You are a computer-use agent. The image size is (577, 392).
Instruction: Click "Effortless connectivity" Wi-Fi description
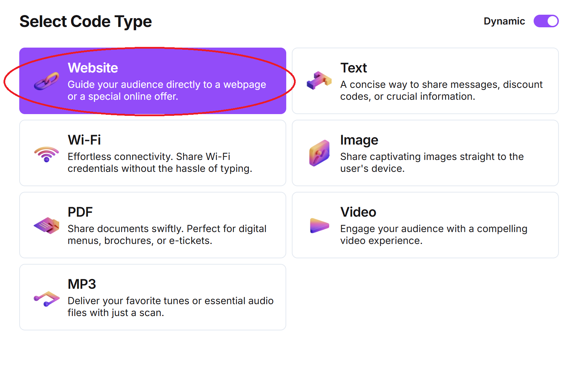160,162
